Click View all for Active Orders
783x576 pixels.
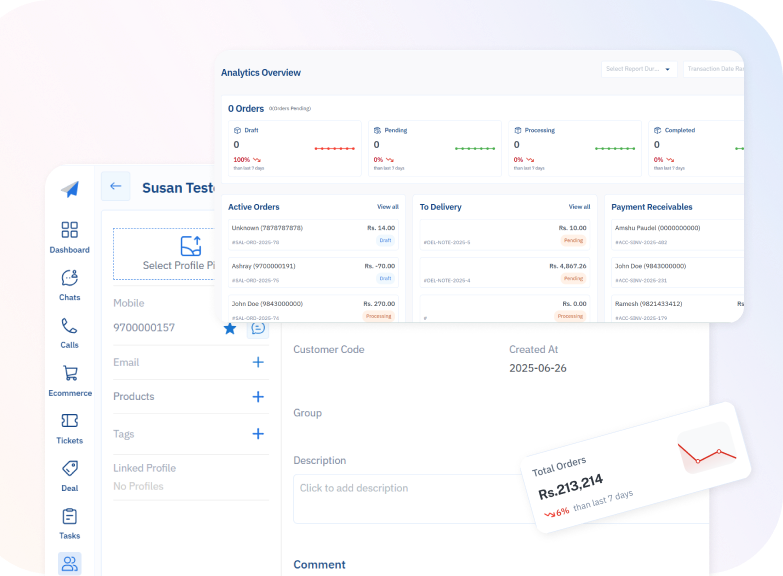pyautogui.click(x=387, y=207)
